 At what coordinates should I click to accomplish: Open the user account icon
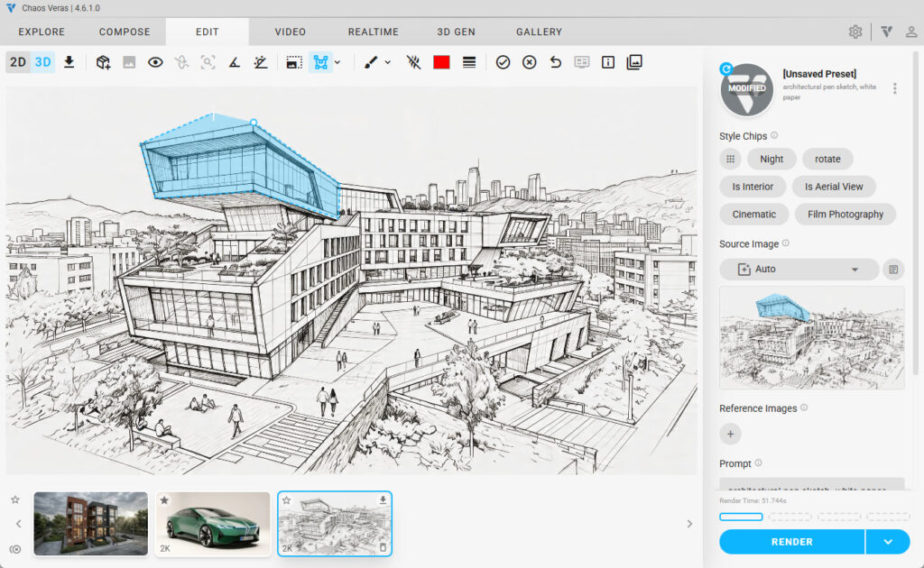coord(911,32)
